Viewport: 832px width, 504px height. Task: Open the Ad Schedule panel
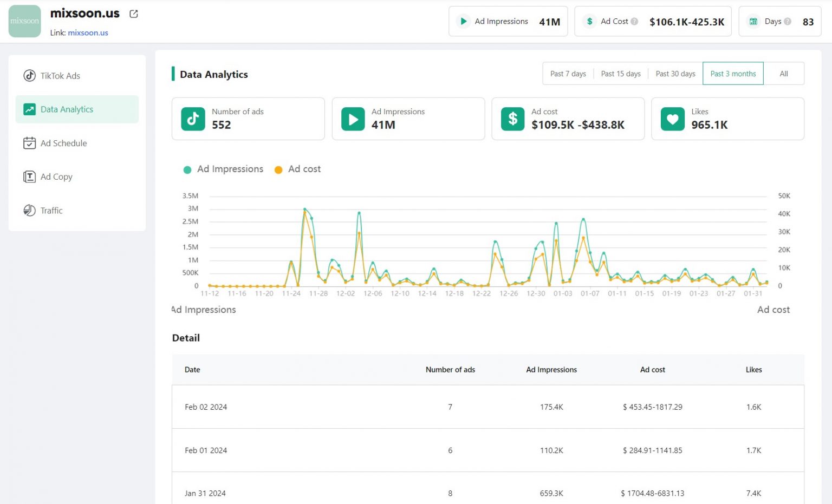tap(63, 143)
